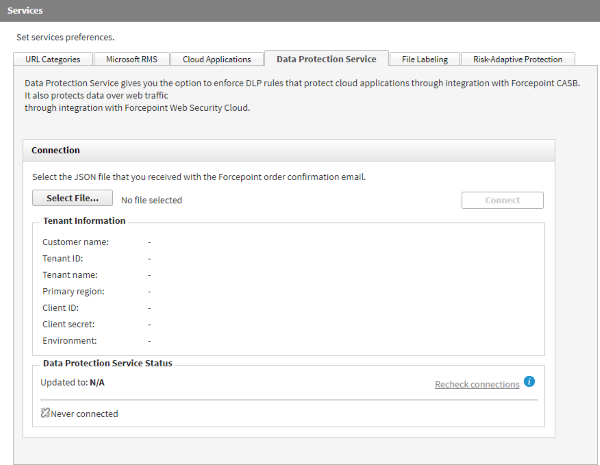Click the 'Updated to: N/A' status text
This screenshot has height=465, width=600.
click(x=73, y=383)
